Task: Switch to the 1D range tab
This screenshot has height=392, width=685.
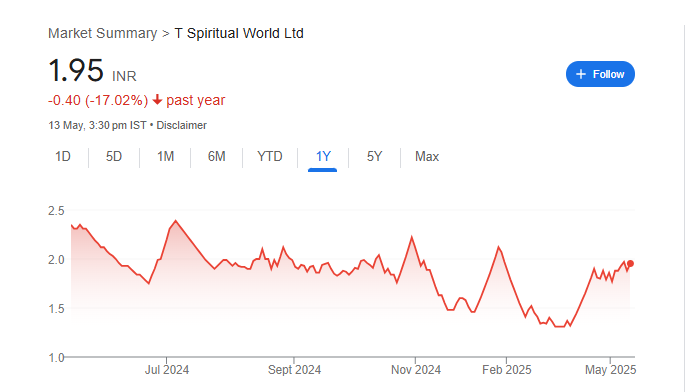Action: (x=63, y=156)
